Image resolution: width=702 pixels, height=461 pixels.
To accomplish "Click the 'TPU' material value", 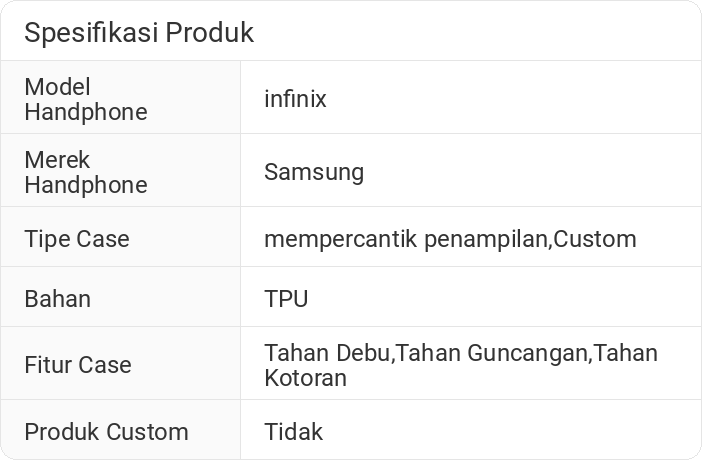I will (286, 299).
